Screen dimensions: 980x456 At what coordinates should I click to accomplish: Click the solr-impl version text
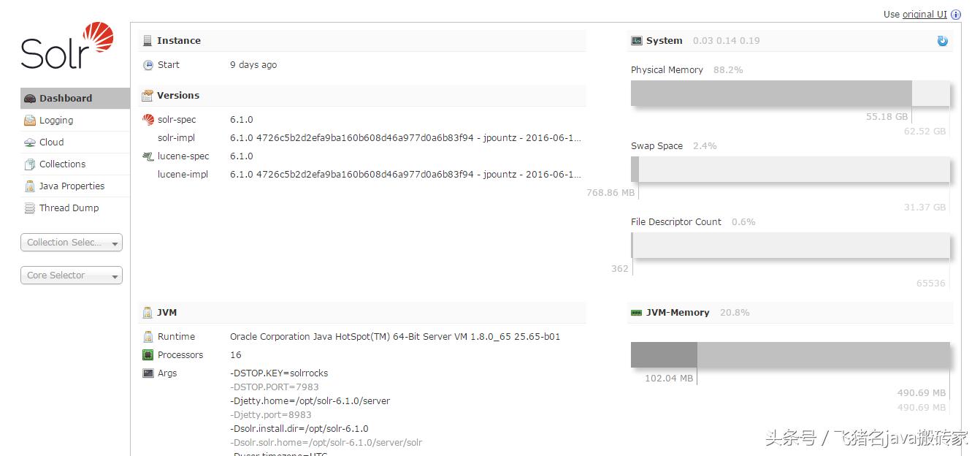click(405, 138)
